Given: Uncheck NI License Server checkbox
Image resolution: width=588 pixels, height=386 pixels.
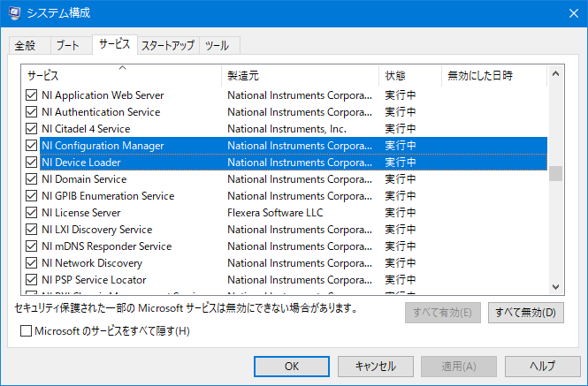Looking at the screenshot, I should [32, 213].
